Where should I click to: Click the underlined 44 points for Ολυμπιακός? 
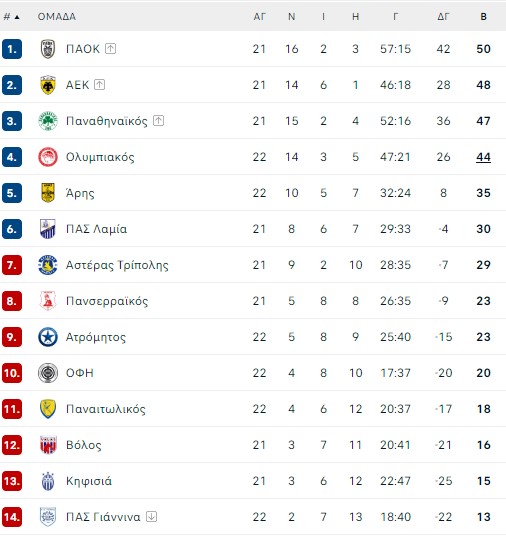pyautogui.click(x=484, y=157)
